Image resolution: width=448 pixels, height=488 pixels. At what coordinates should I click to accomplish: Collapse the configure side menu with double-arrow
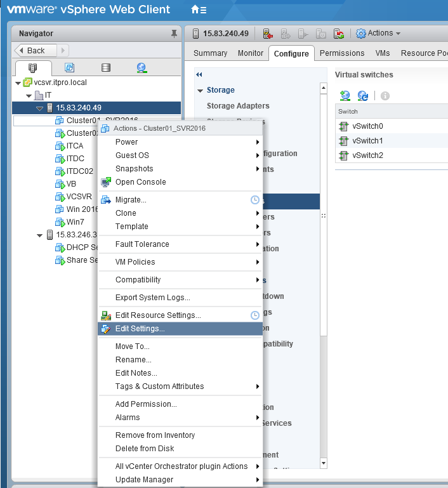[199, 74]
